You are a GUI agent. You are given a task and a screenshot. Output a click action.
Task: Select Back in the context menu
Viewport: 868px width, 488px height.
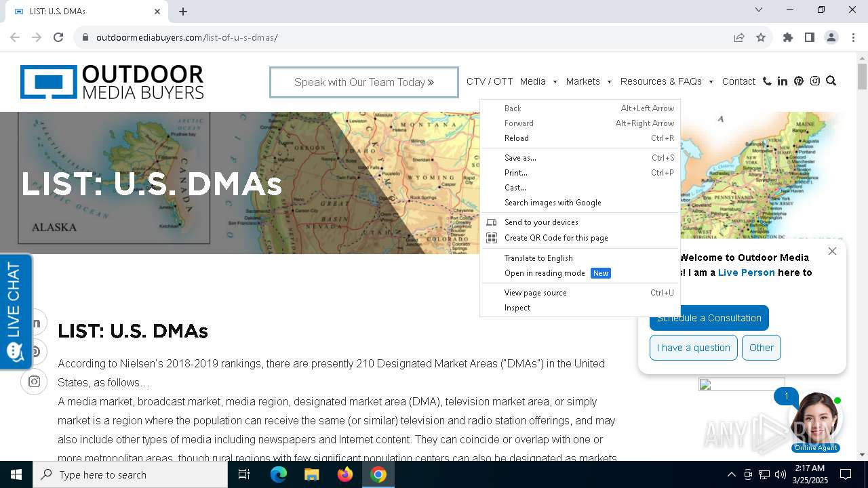580,108
